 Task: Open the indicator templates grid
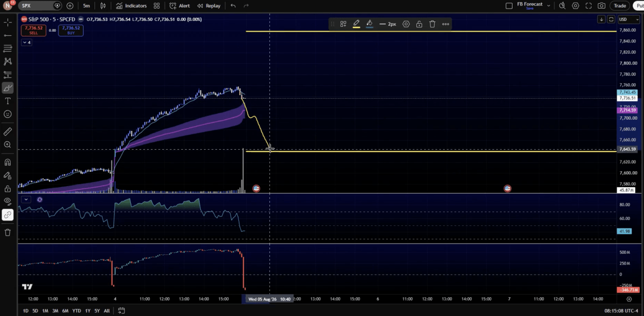[156, 5]
